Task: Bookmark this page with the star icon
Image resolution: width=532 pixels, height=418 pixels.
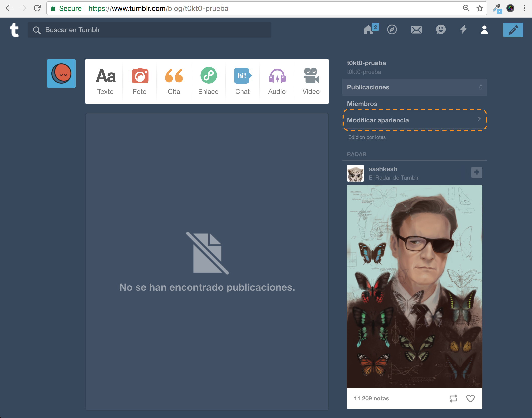Action: pyautogui.click(x=480, y=8)
